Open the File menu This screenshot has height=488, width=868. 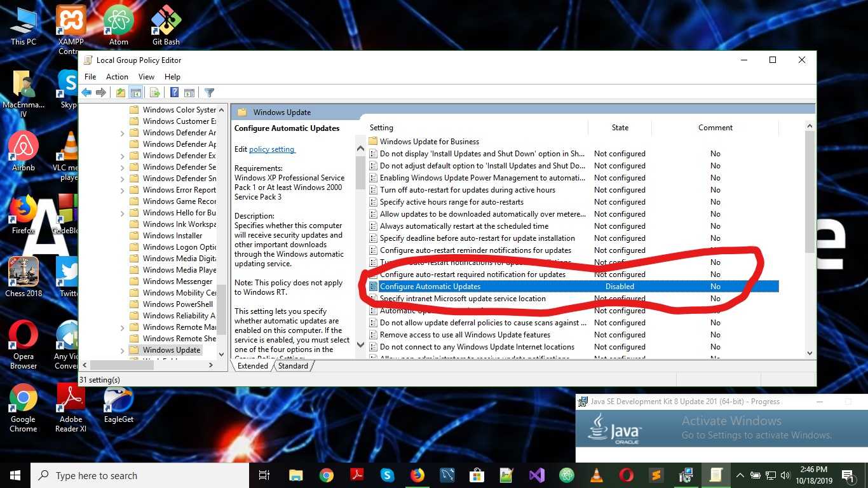90,77
